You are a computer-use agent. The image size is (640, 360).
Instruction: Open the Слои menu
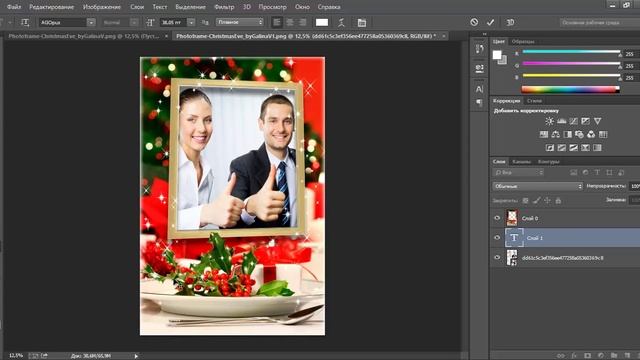pos(137,7)
